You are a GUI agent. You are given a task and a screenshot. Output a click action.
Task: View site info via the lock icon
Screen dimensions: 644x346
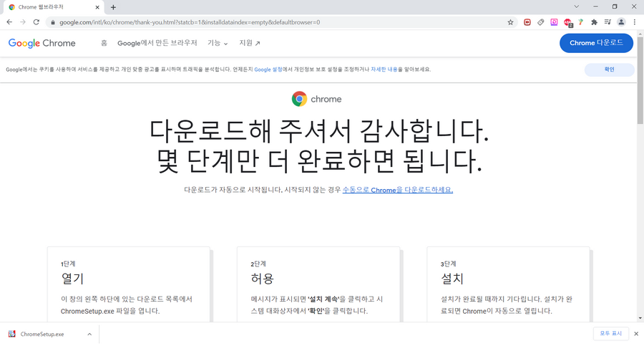(52, 22)
